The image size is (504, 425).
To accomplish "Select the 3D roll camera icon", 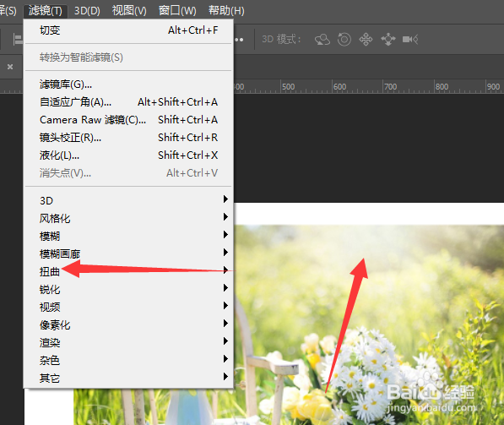I will [x=344, y=40].
